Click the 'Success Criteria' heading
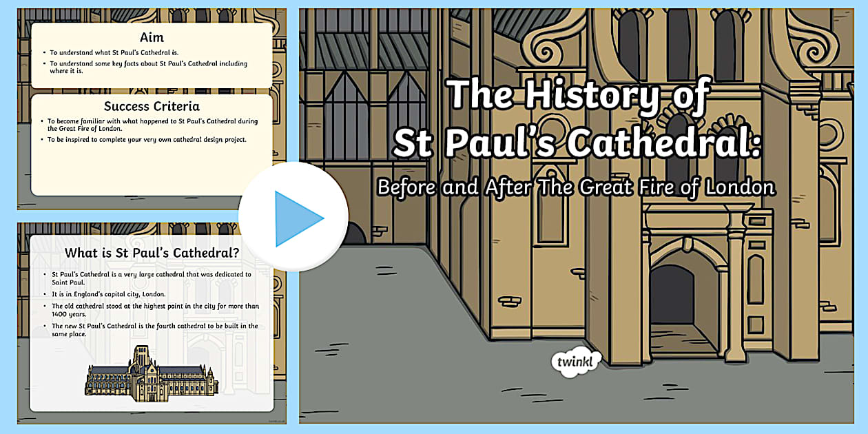The width and height of the screenshot is (868, 434). (x=152, y=106)
